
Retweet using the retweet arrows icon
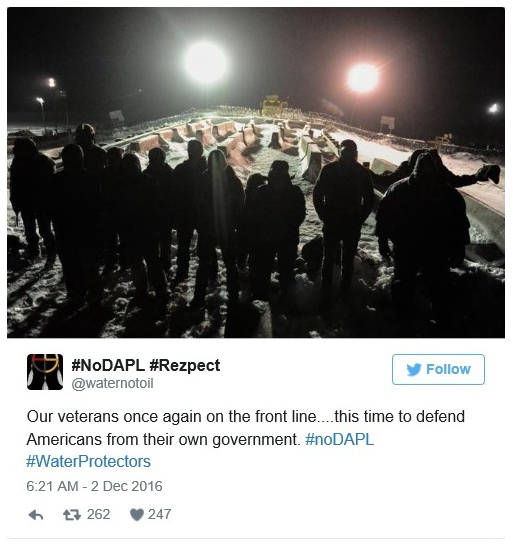point(72,515)
